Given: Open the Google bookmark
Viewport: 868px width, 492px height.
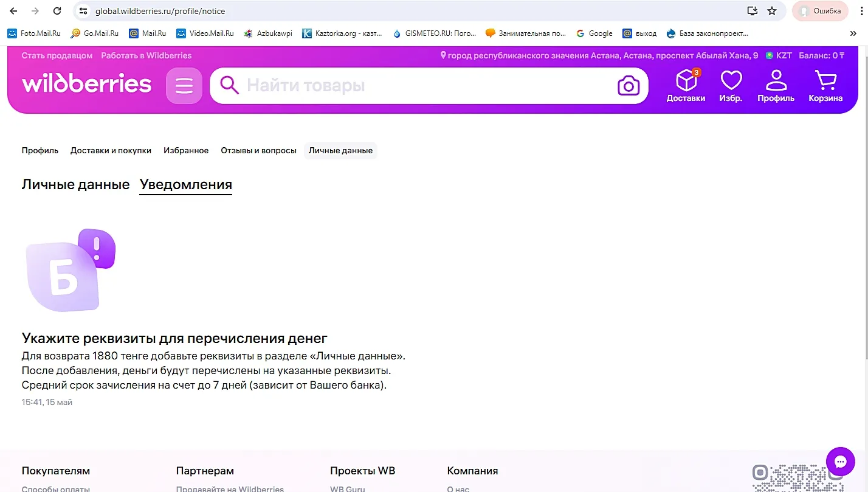Looking at the screenshot, I should (x=594, y=33).
